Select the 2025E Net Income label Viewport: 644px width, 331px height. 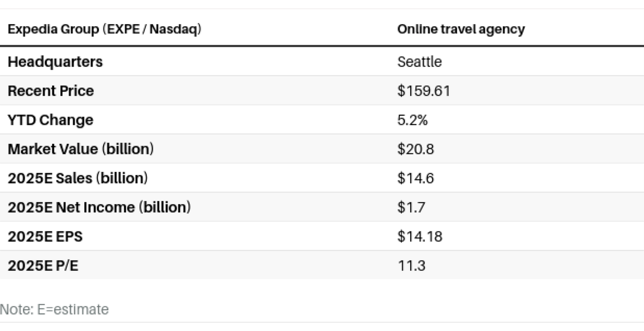(x=99, y=207)
